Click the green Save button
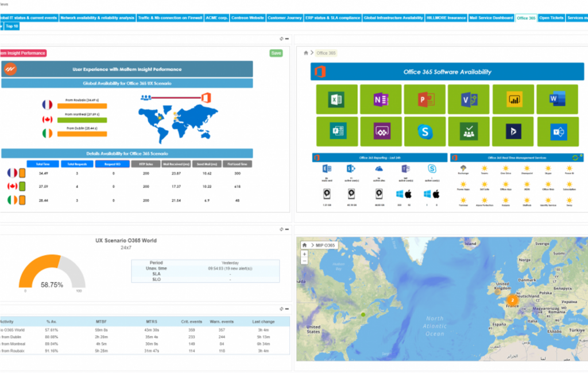The height and width of the screenshot is (373, 588). (x=276, y=53)
